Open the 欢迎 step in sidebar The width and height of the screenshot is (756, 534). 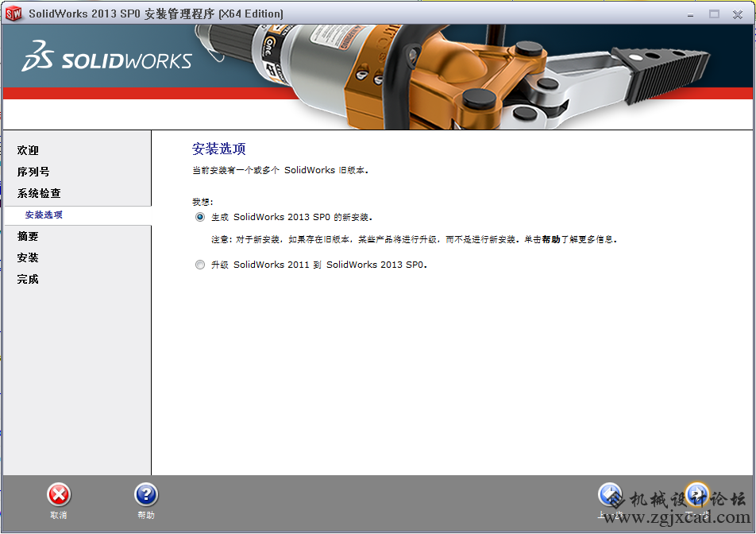(x=28, y=150)
